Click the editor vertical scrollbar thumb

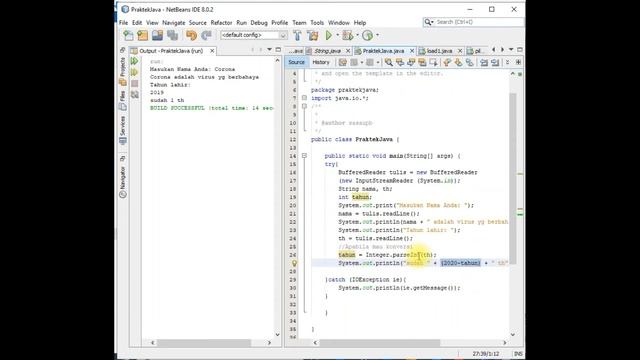tap(513, 178)
